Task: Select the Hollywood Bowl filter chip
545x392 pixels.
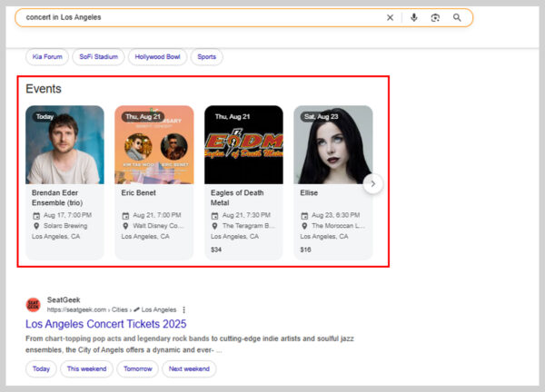Action: tap(158, 57)
